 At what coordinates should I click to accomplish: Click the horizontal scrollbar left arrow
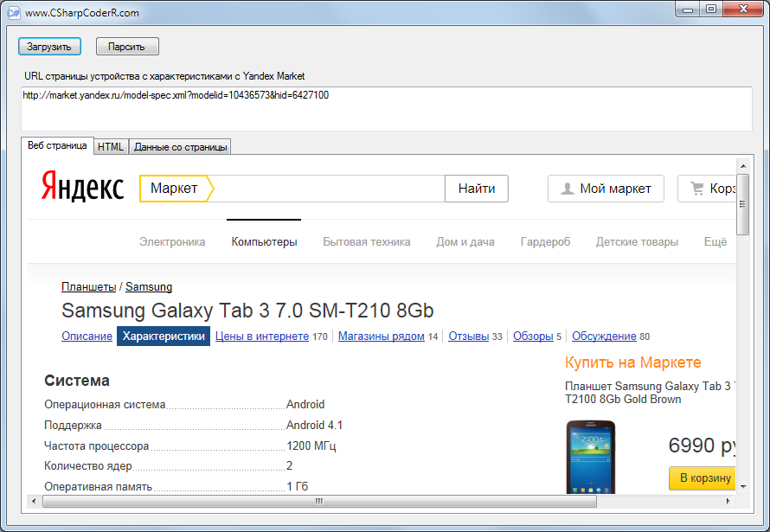[34, 501]
